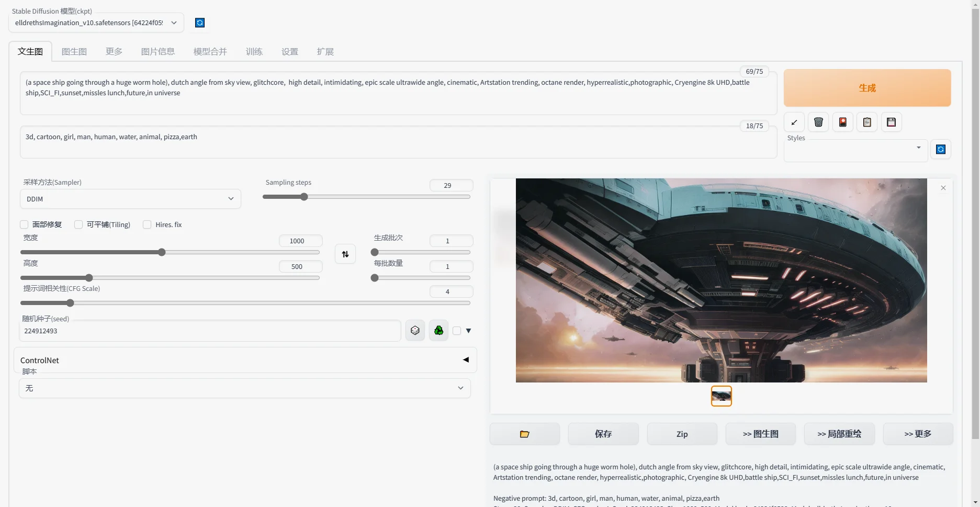Swap width and height values
This screenshot has height=507, width=980.
pyautogui.click(x=345, y=254)
